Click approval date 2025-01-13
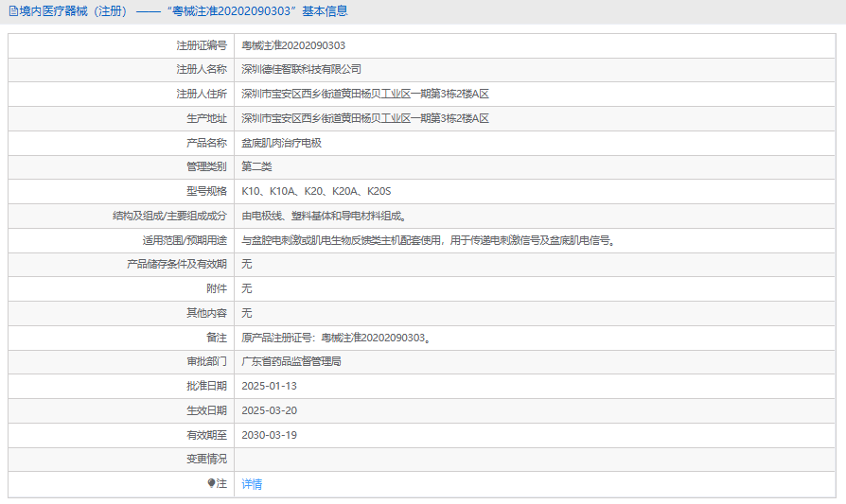846x504 pixels. 270,386
